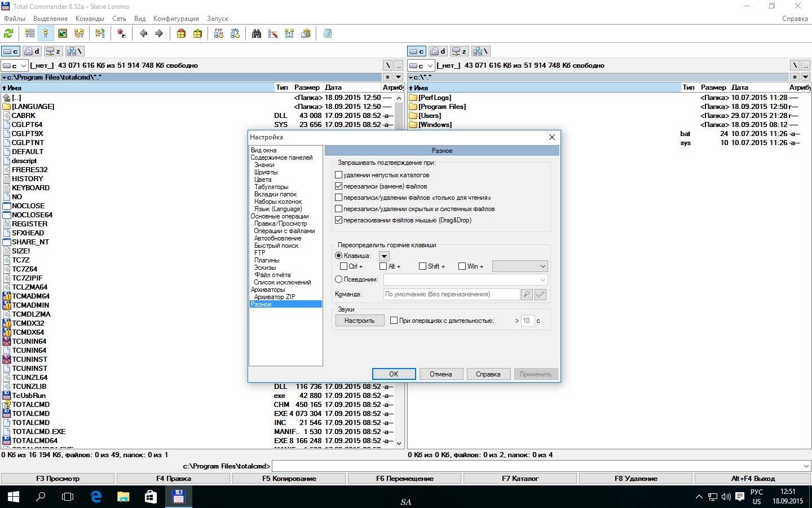Click the magnifier browse-command button in dialog
The image size is (812, 508).
[x=527, y=294]
